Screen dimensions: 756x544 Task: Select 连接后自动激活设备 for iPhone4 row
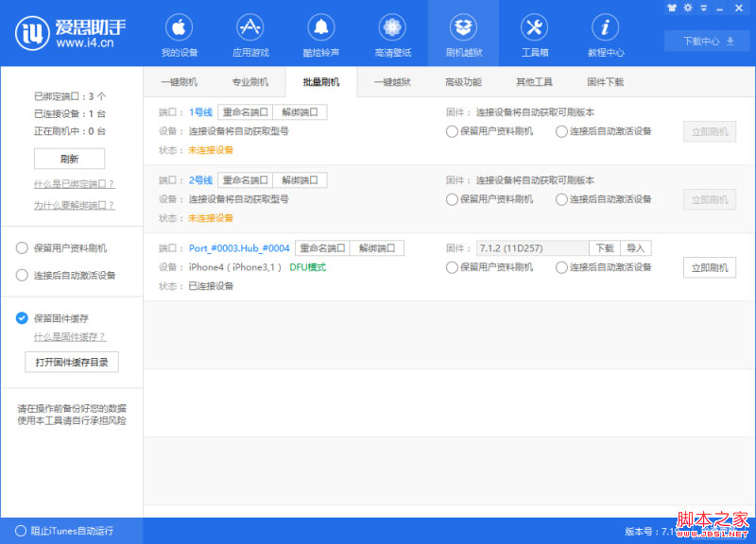[x=561, y=267]
